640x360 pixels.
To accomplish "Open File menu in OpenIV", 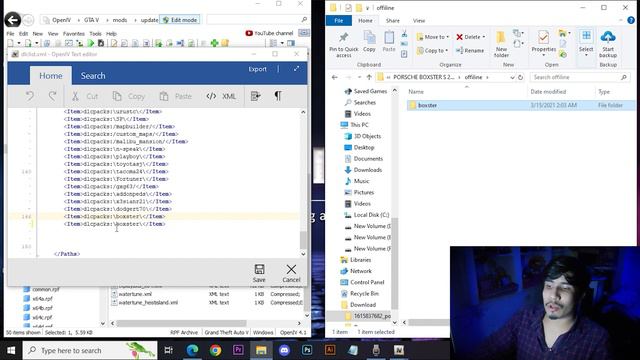I will pyautogui.click(x=10, y=33).
